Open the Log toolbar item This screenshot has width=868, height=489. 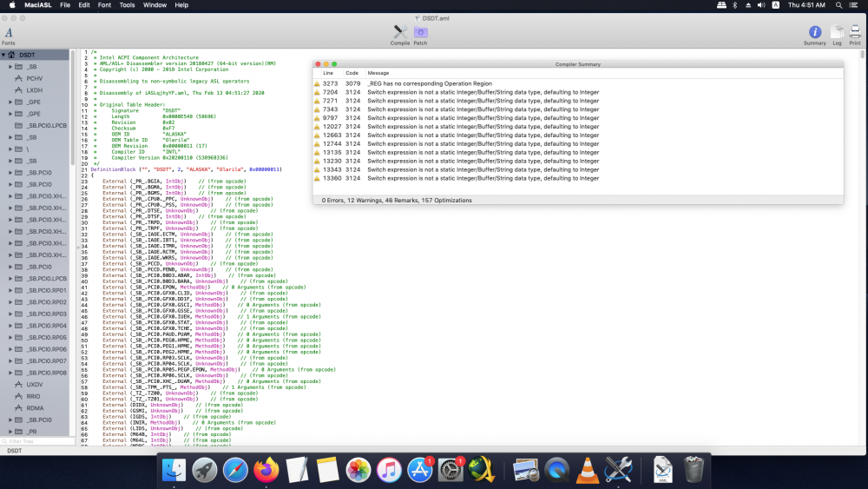[x=837, y=36]
